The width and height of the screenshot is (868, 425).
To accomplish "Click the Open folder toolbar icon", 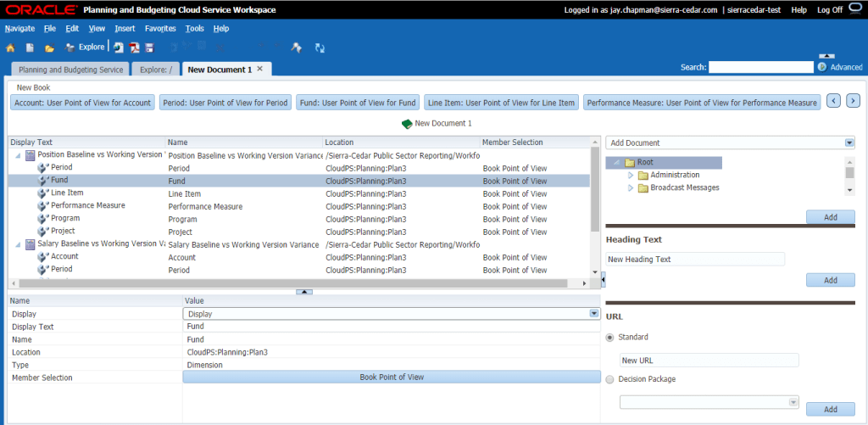I will tap(49, 48).
